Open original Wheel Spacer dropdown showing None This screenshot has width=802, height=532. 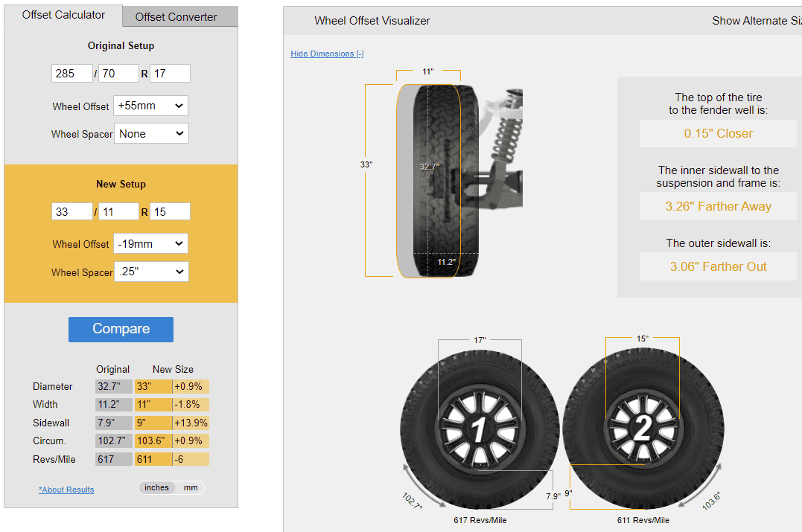pos(151,133)
